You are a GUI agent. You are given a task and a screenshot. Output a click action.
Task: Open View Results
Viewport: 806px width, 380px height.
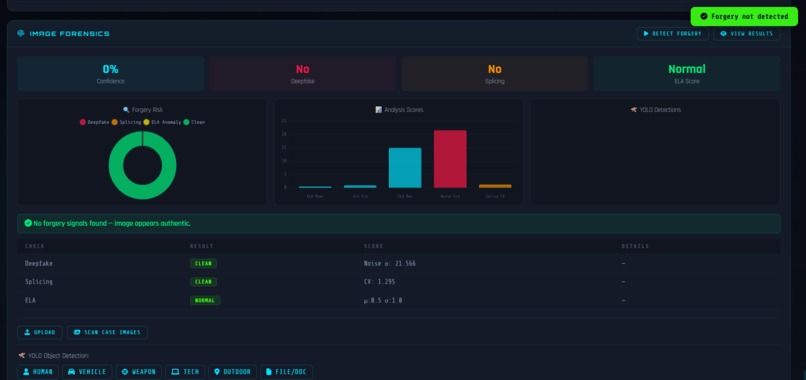click(746, 33)
